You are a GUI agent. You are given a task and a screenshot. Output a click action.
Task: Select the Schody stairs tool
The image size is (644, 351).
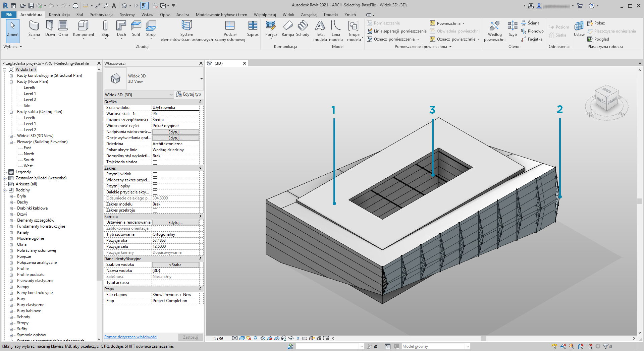click(x=303, y=29)
